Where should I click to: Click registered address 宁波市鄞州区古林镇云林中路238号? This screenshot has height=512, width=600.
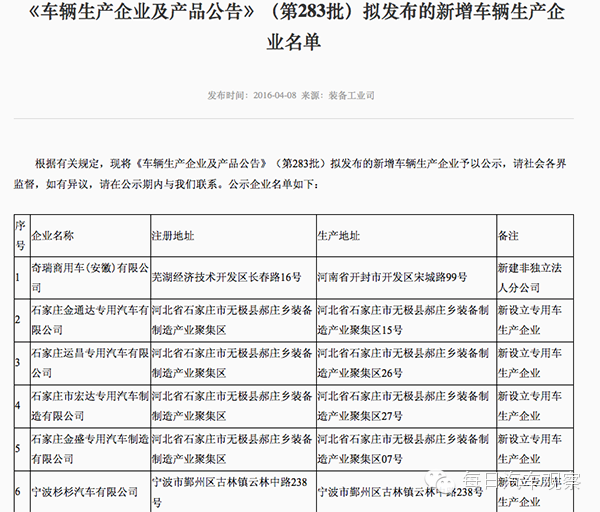coord(230,492)
